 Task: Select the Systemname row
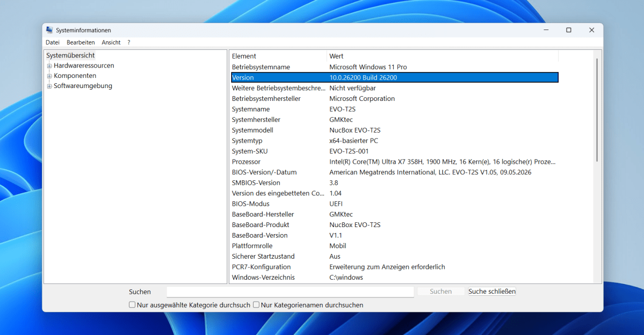coord(394,109)
